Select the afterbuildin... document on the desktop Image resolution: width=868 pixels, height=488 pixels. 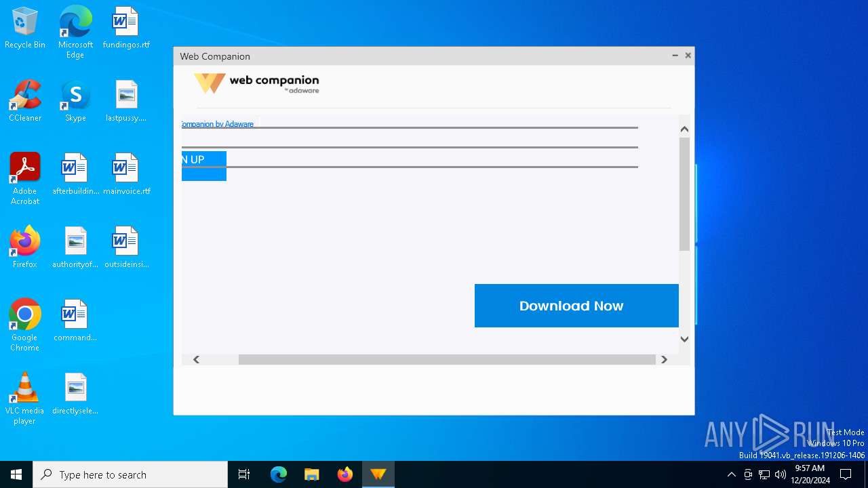point(75,175)
